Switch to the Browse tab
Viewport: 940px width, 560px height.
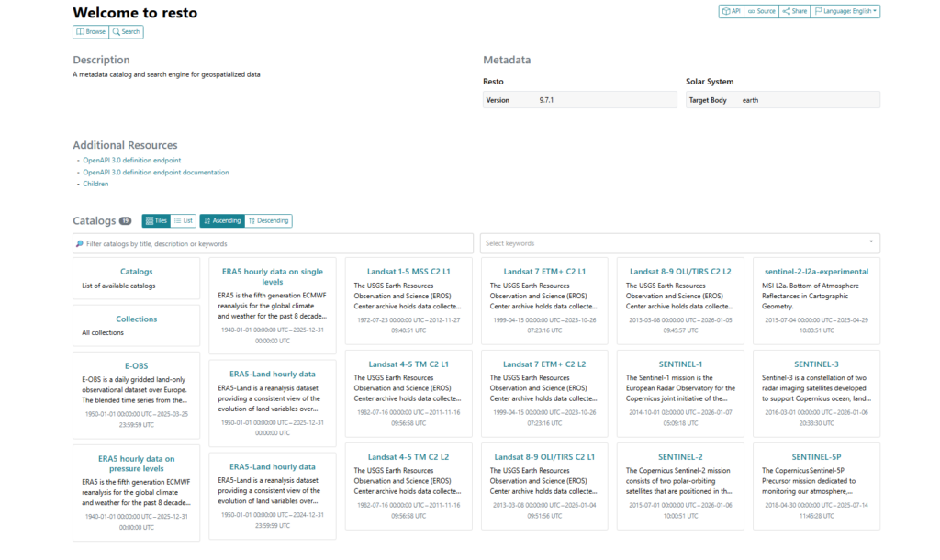tap(90, 31)
